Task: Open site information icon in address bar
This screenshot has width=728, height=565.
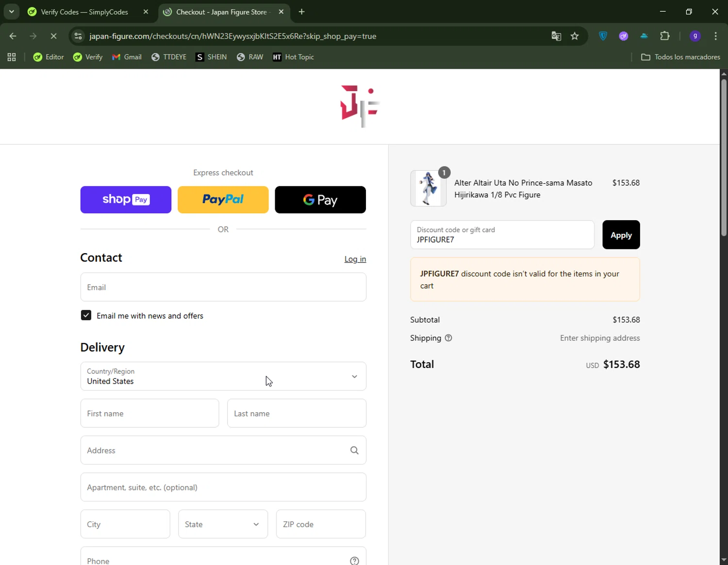Action: [x=78, y=36]
